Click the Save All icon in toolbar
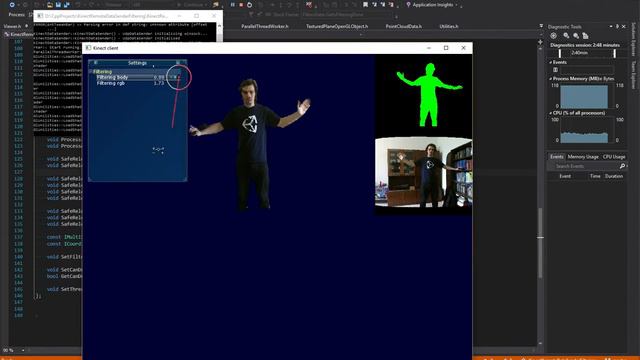The width and height of the screenshot is (640, 360). pyautogui.click(x=67, y=5)
